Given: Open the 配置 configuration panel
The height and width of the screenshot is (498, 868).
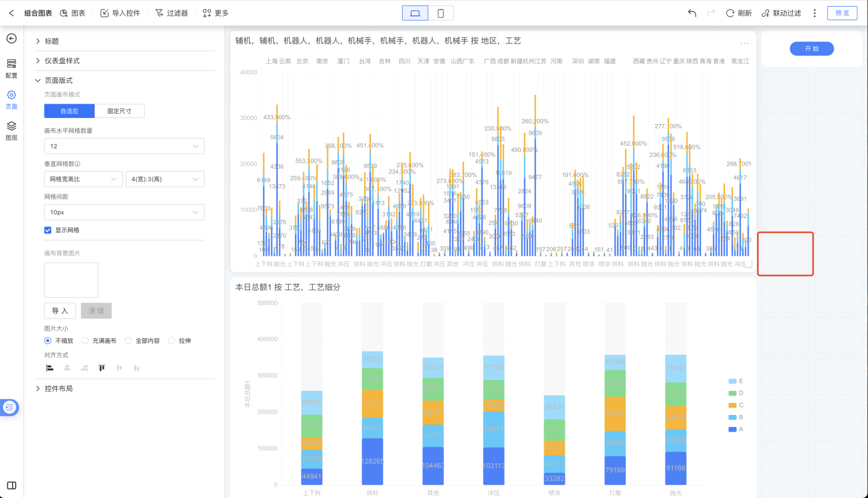Looking at the screenshot, I should click(x=11, y=67).
